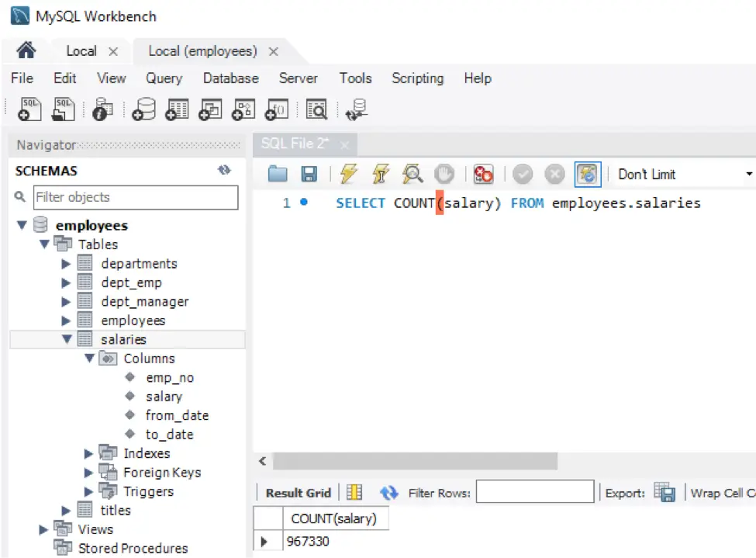Execute the SQL query with lightning bolt
The height and width of the screenshot is (558, 756).
click(x=348, y=175)
